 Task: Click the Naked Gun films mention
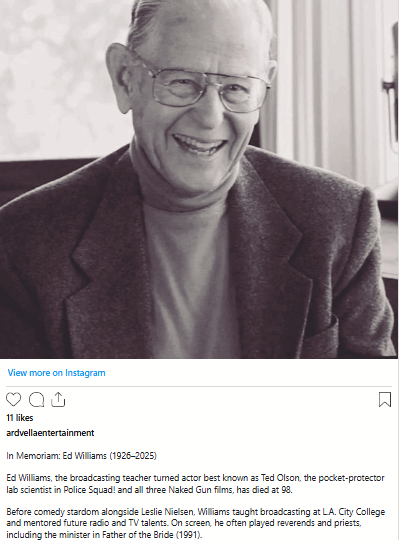199,489
